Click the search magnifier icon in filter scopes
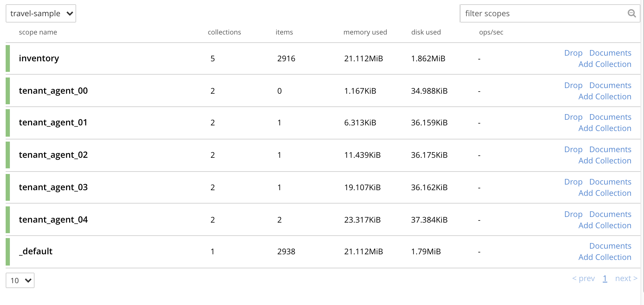The height and width of the screenshot is (305, 644). pos(631,13)
